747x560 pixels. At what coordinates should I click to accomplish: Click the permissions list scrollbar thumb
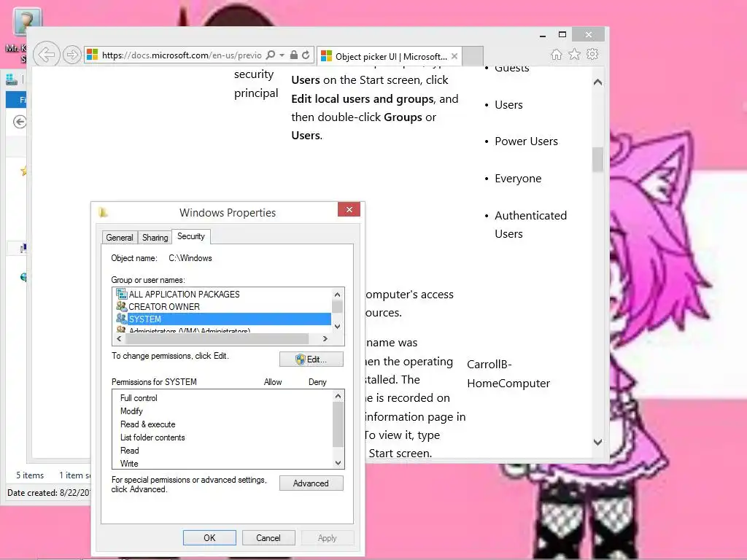pos(338,425)
